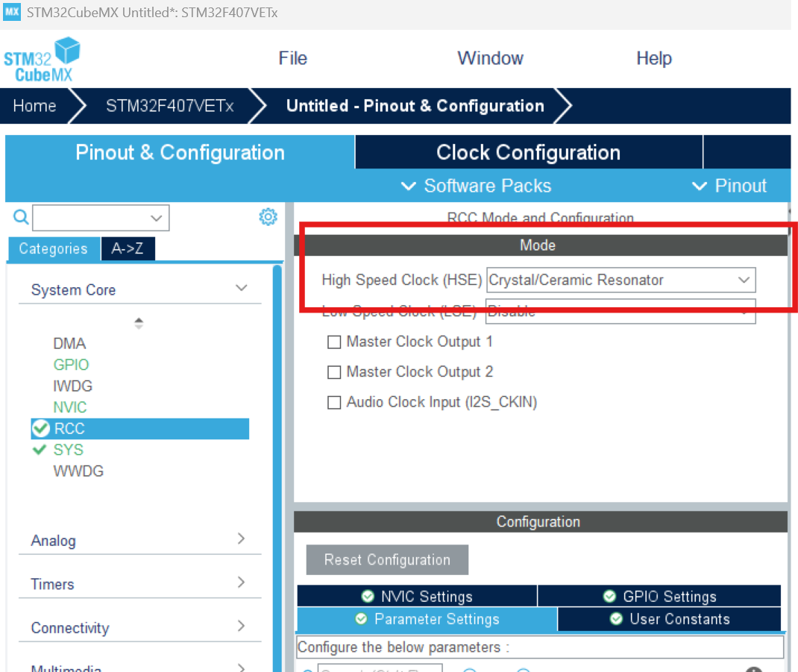
Task: Open the gear settings icon beside search
Action: [x=268, y=217]
